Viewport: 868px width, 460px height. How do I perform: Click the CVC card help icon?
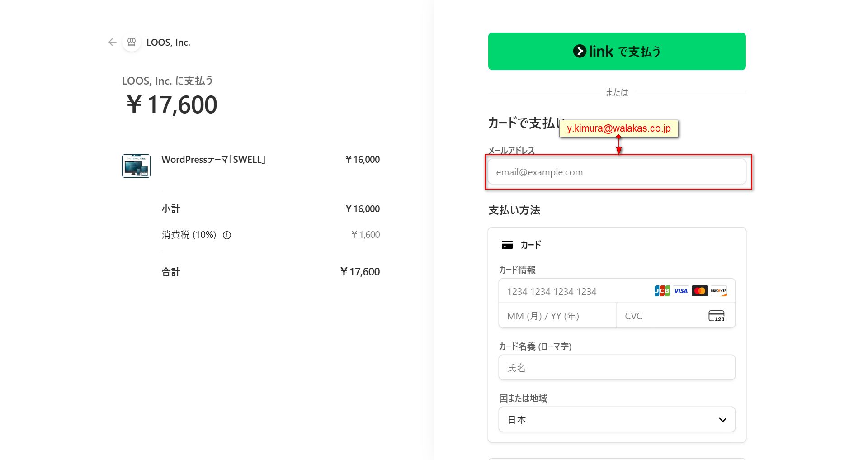pyautogui.click(x=716, y=316)
